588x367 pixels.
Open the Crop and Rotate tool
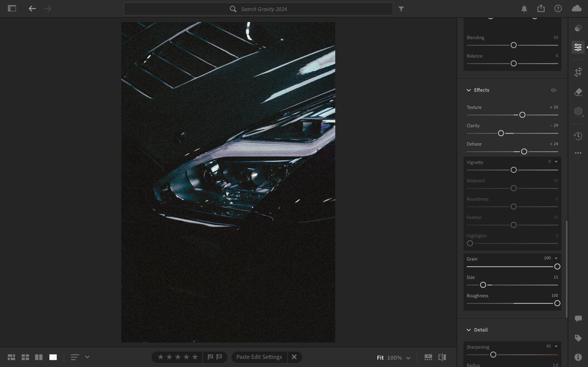tap(578, 72)
